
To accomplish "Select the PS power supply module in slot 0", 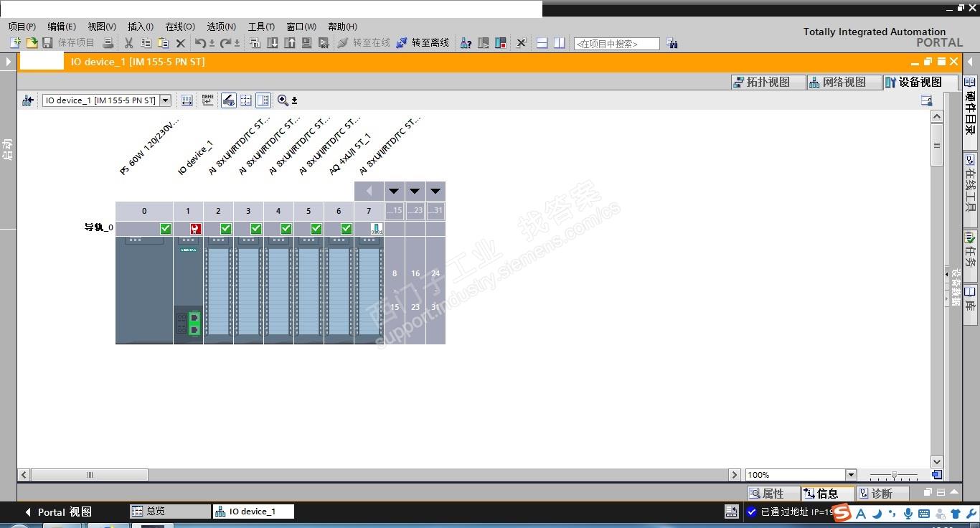I will 144,290.
